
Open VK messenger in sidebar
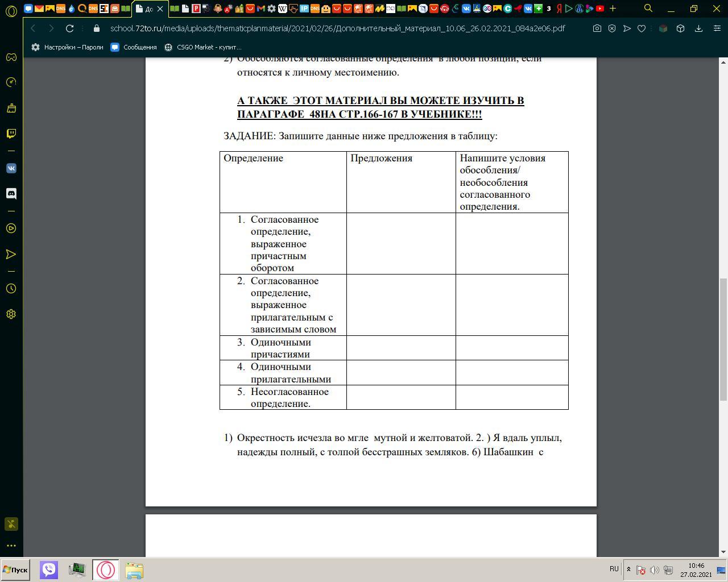11,168
